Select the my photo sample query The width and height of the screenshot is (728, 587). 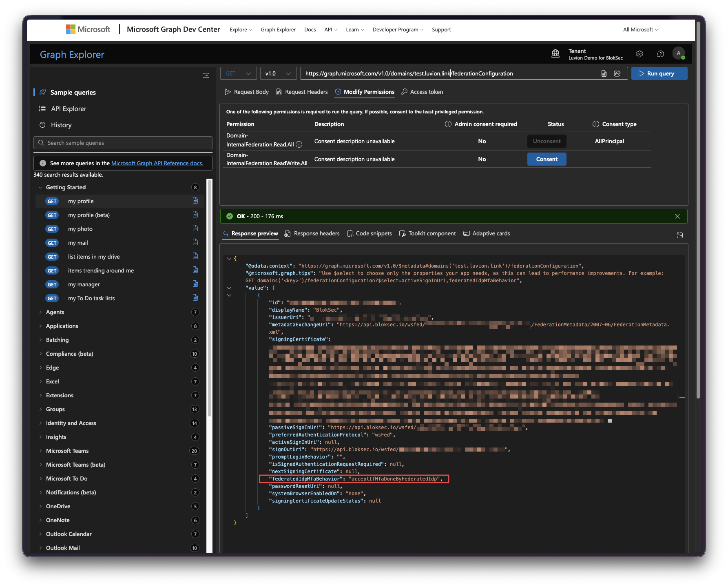pos(120,229)
